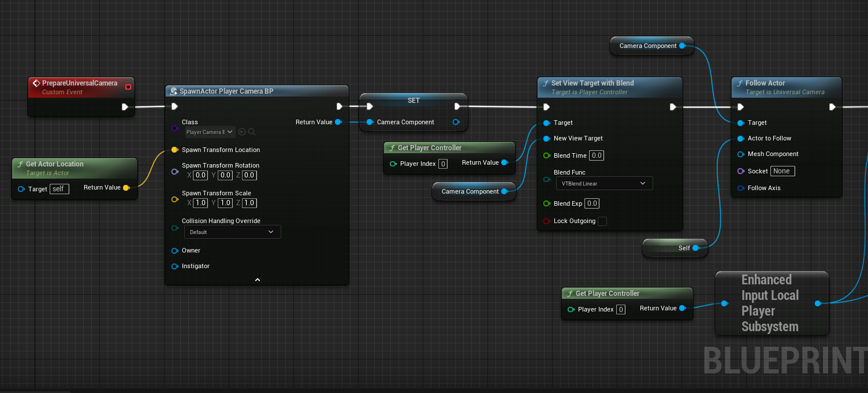868x393 pixels.
Task: Click the SpawnActor Return Value pin
Action: pos(338,122)
